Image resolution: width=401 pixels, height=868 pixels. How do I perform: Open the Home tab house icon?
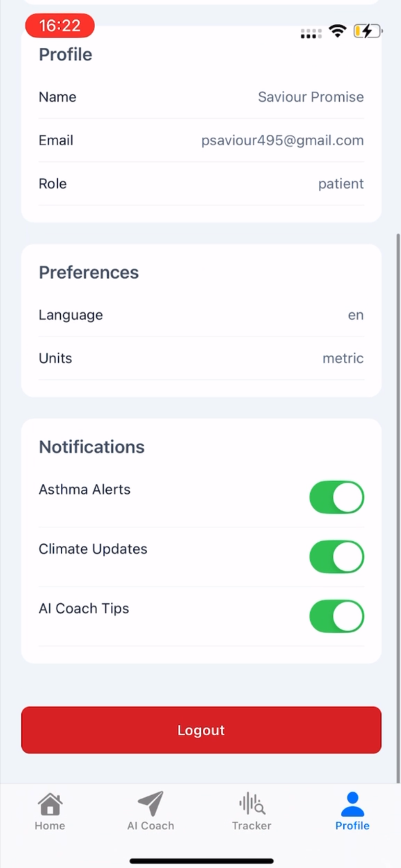coord(50,804)
